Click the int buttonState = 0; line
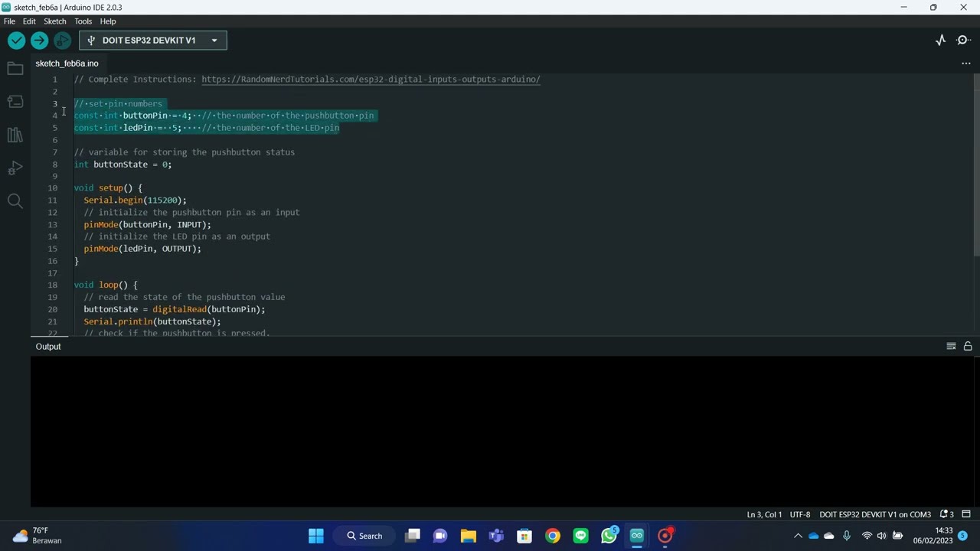 [x=122, y=165]
